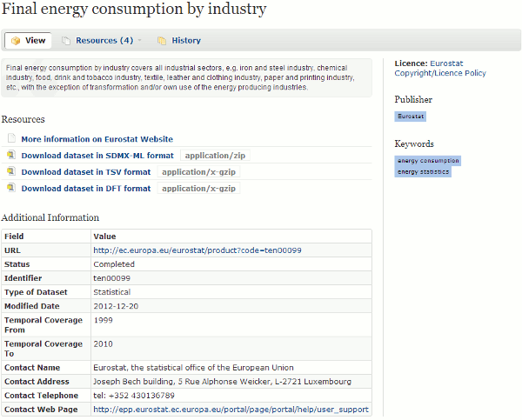Click the download icon for SDMX-ML format
Screen dimensions: 522x420
(x=11, y=155)
